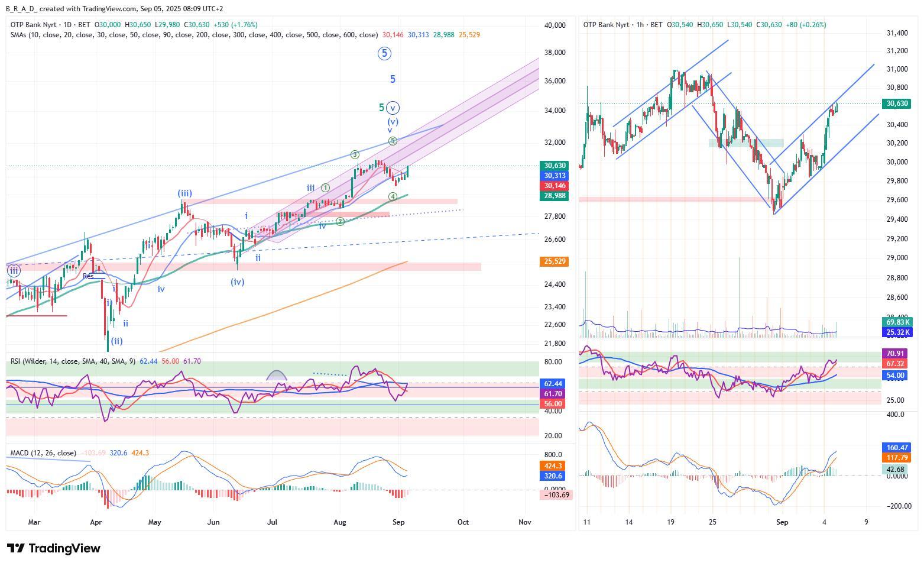Click the '29,400' price axis label on hourly chart
Image resolution: width=924 pixels, height=566 pixels.
pyautogui.click(x=897, y=219)
